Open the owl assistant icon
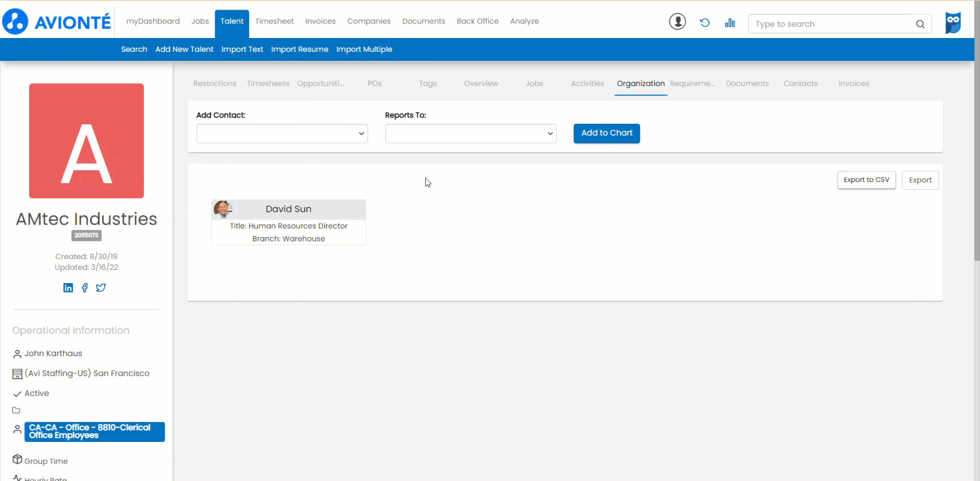Image resolution: width=980 pixels, height=481 pixels. 953,23
